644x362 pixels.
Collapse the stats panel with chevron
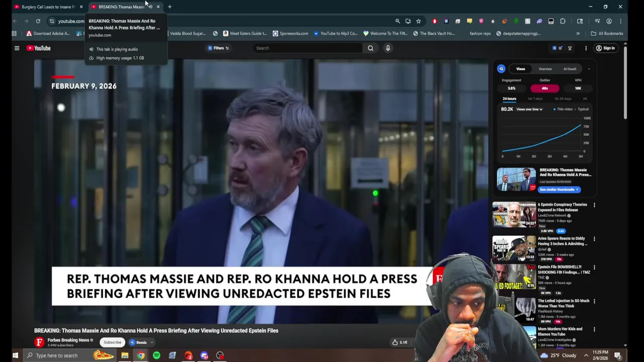pos(589,69)
